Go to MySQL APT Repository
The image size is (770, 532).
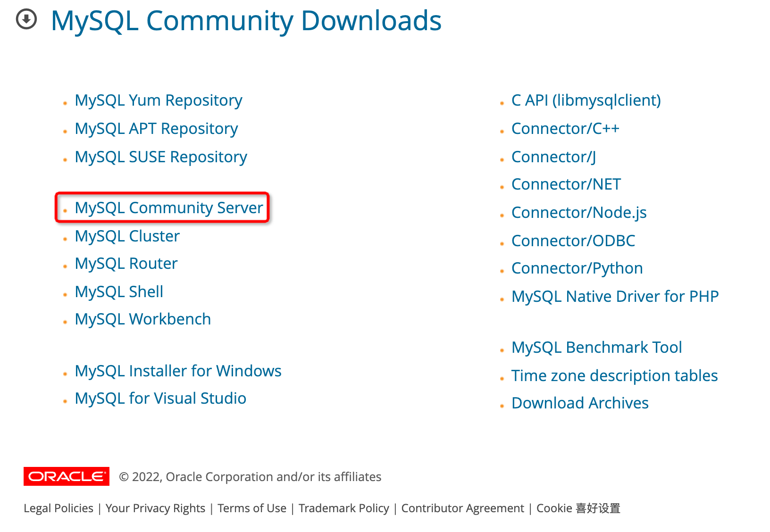157,129
